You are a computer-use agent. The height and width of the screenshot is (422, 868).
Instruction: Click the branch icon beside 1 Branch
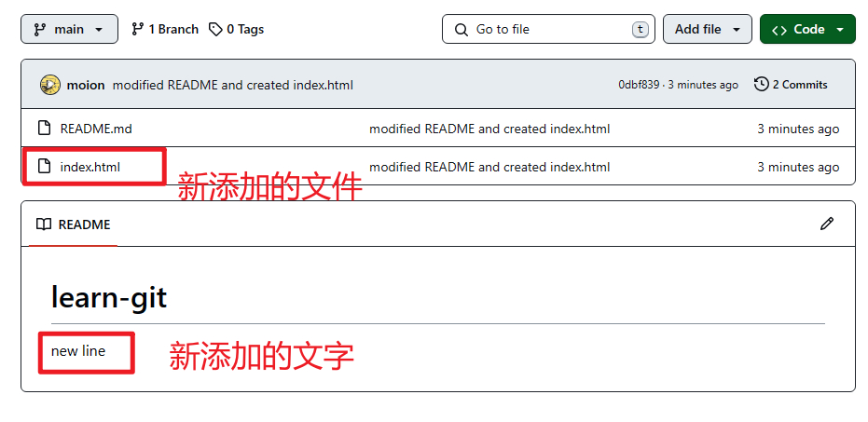click(138, 29)
